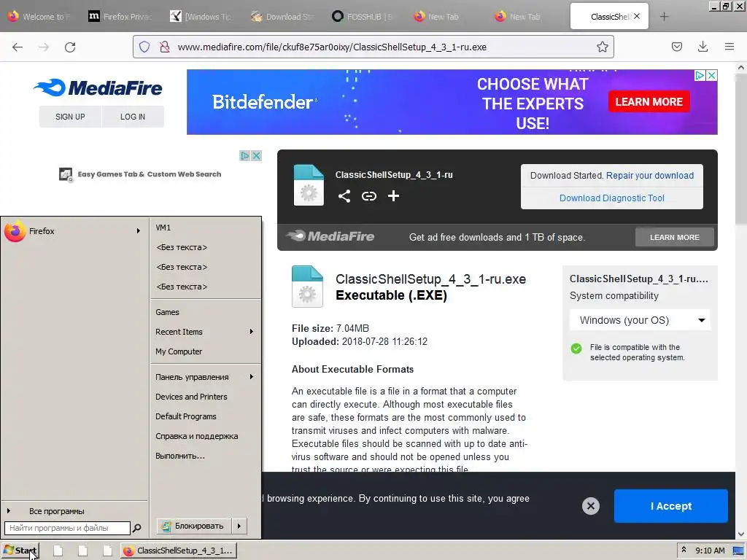
Task: Switch to the Windows Tip tab
Action: (202, 17)
